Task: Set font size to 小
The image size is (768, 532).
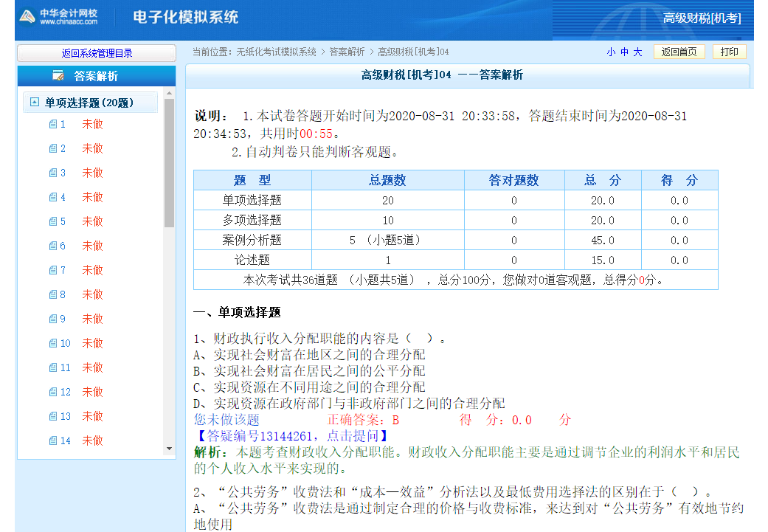Action: coord(611,52)
